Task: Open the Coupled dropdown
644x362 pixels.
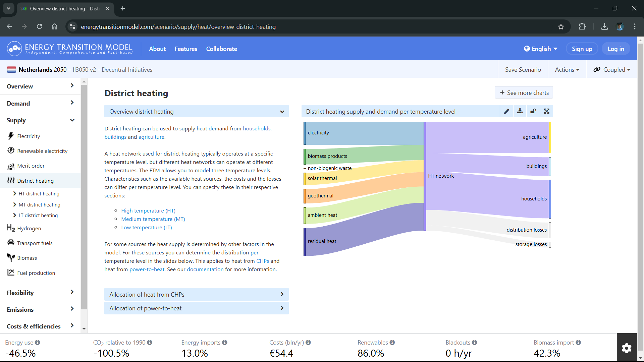Action: click(x=612, y=70)
